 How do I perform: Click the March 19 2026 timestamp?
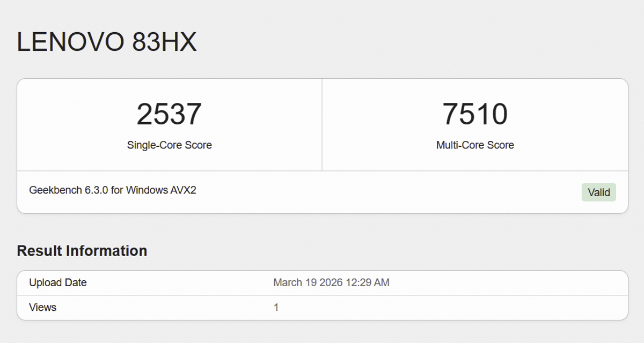click(x=332, y=282)
